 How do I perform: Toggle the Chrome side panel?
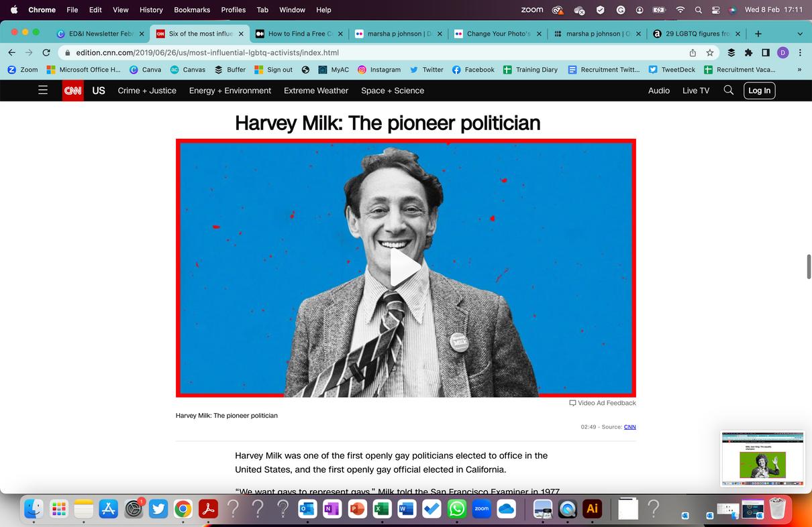click(766, 52)
